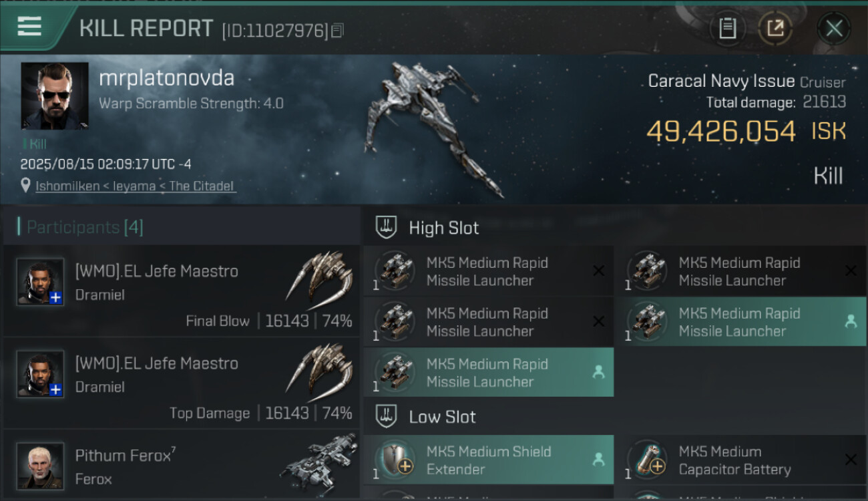
Task: Select the MK5 Medium Capacitor Battery module
Action: point(734,460)
